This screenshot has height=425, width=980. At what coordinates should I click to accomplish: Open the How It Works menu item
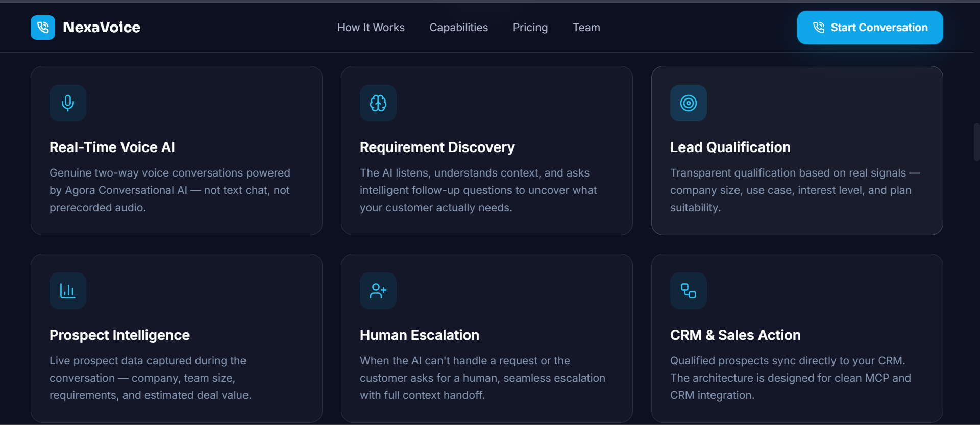[371, 28]
